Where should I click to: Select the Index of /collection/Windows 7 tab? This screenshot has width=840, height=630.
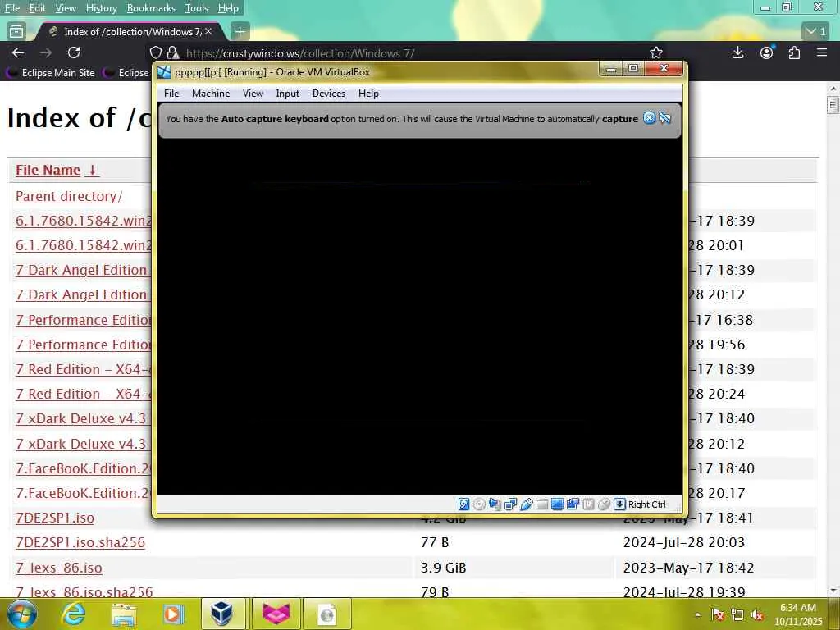pyautogui.click(x=129, y=32)
